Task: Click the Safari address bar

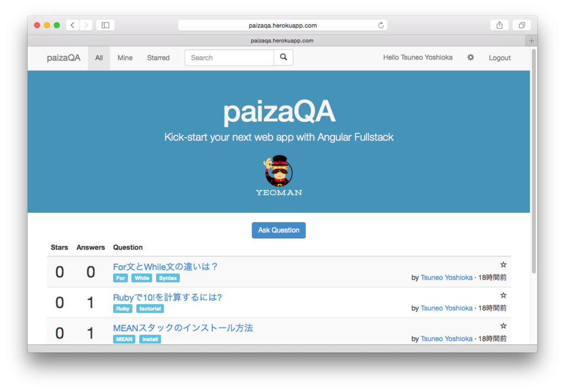Action: [282, 25]
